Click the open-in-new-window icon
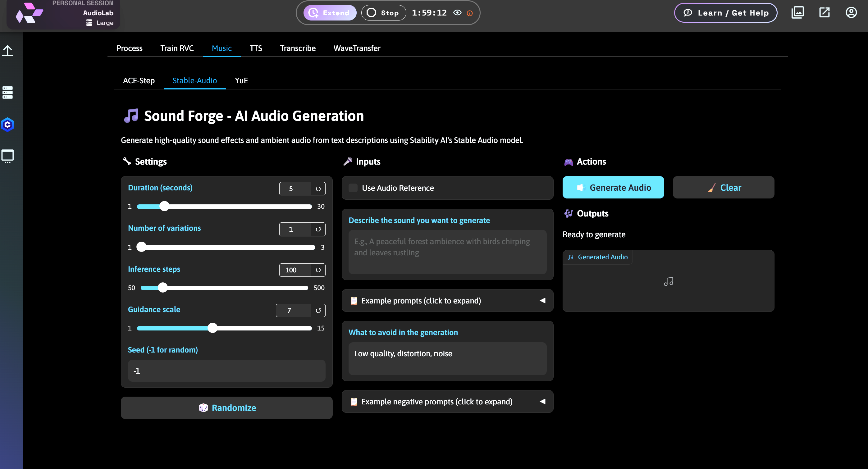 pos(824,13)
